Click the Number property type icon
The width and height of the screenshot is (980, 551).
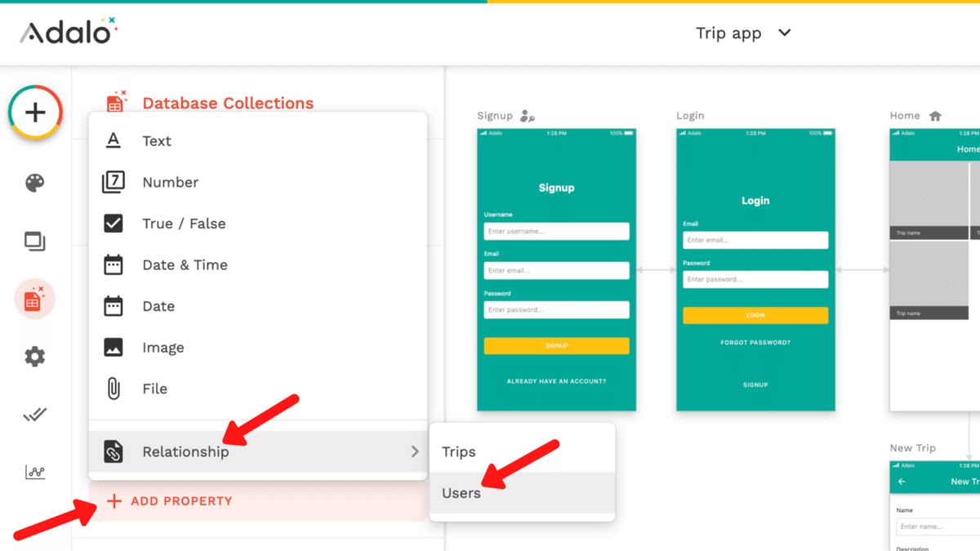pyautogui.click(x=114, y=182)
